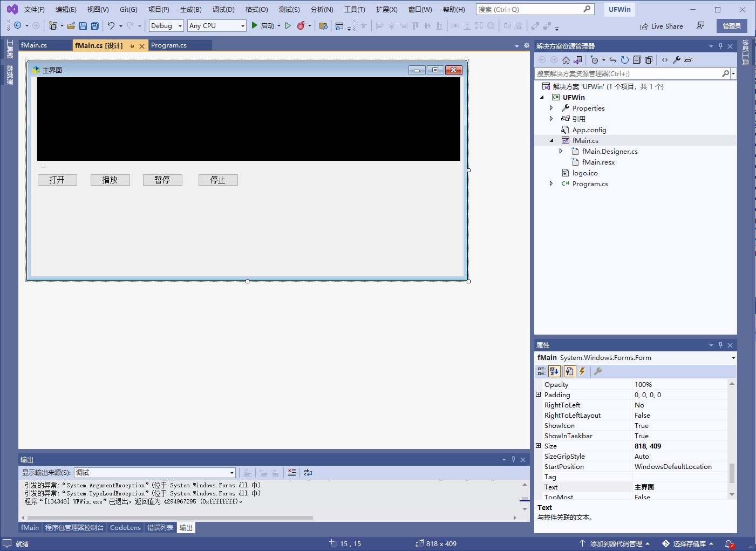Image resolution: width=756 pixels, height=551 pixels.
Task: Open the Any CPU platform dropdown
Action: (x=217, y=25)
